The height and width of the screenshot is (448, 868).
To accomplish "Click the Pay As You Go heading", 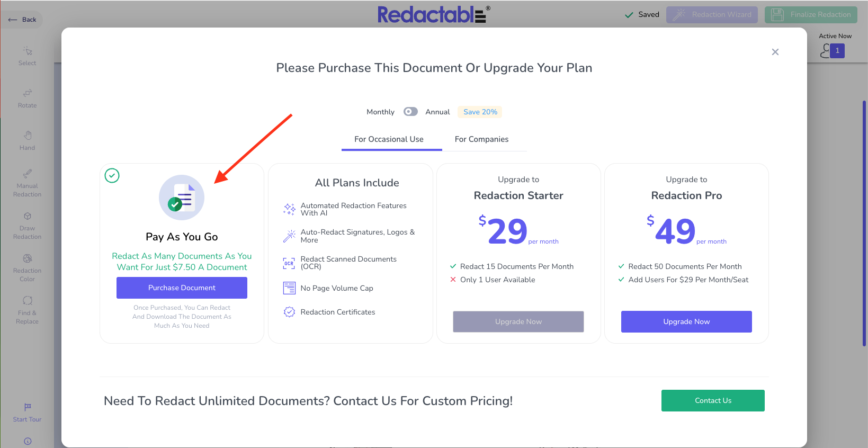I will tap(182, 237).
